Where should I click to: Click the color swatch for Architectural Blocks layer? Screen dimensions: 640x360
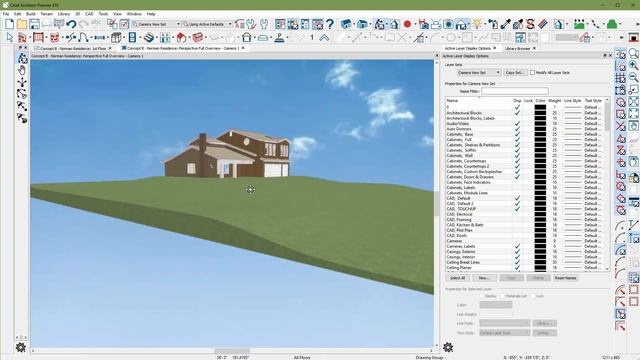coord(540,113)
